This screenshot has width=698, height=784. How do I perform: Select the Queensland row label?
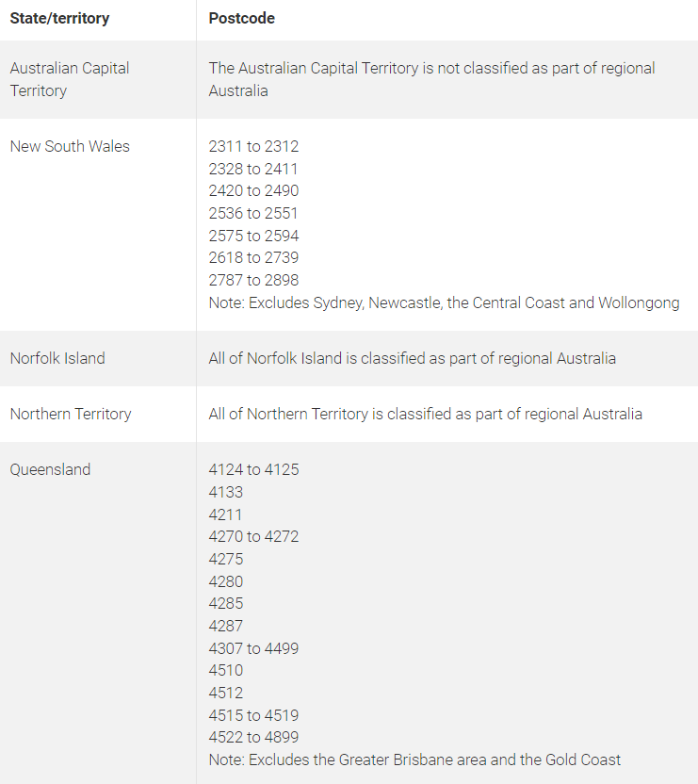point(50,469)
